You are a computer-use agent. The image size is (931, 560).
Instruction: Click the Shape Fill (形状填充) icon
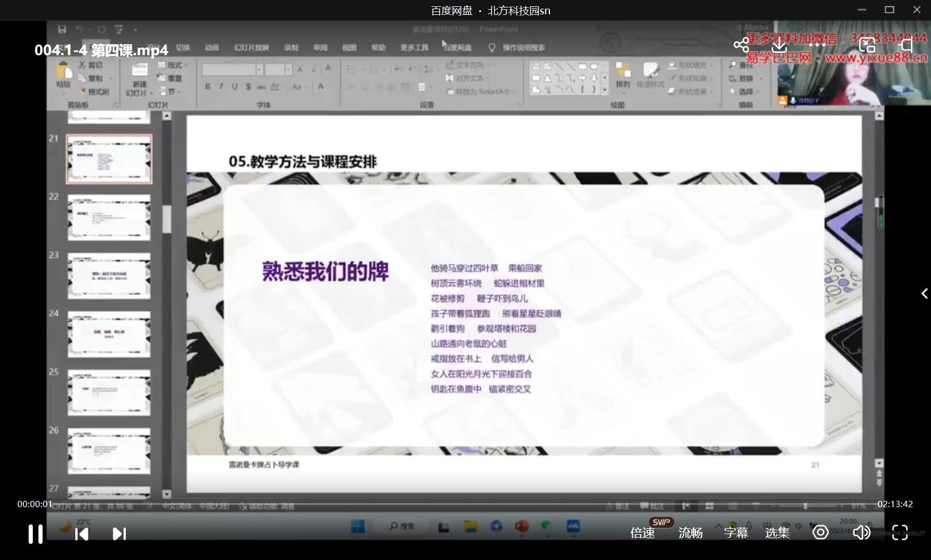672,65
